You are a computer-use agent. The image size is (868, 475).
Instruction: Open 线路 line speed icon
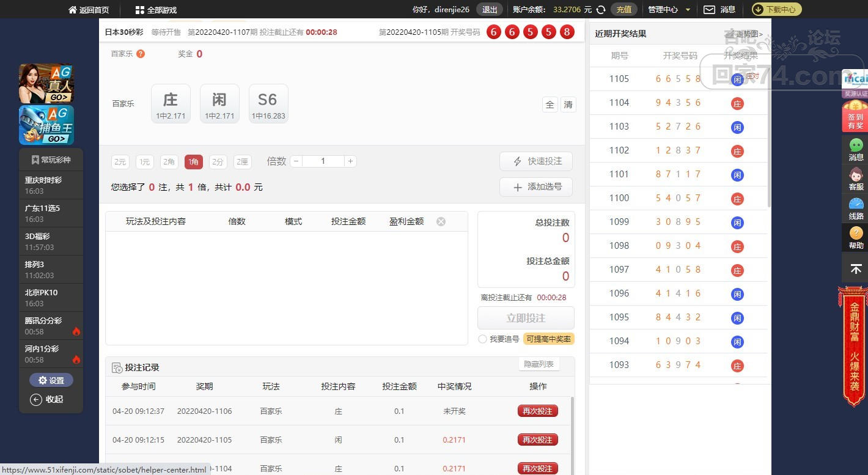point(856,208)
